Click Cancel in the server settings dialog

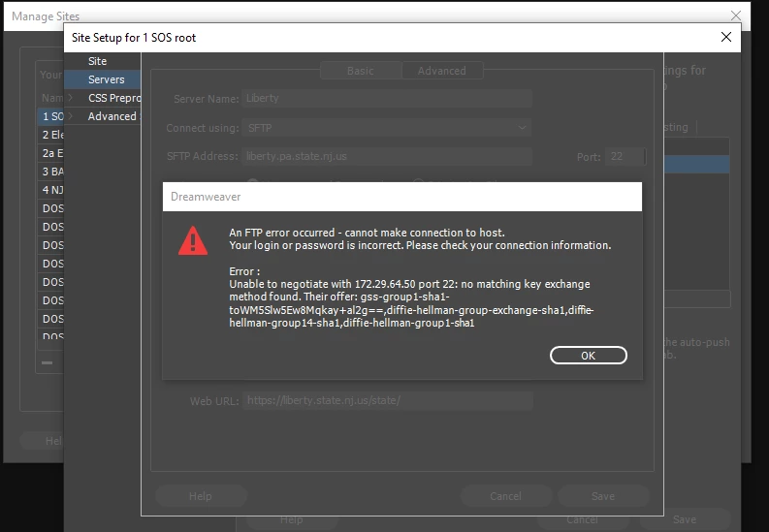[x=505, y=496]
